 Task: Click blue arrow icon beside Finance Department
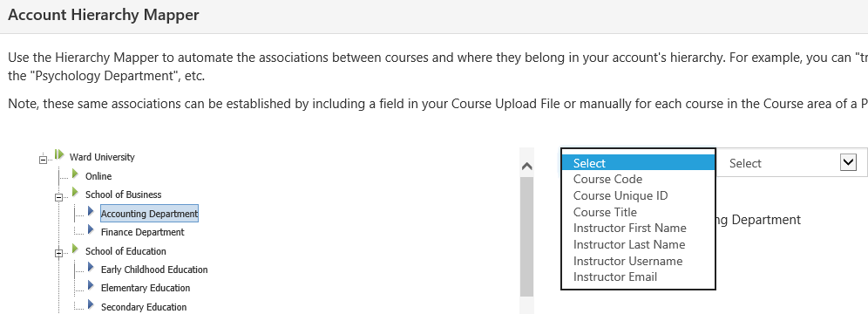(x=91, y=229)
